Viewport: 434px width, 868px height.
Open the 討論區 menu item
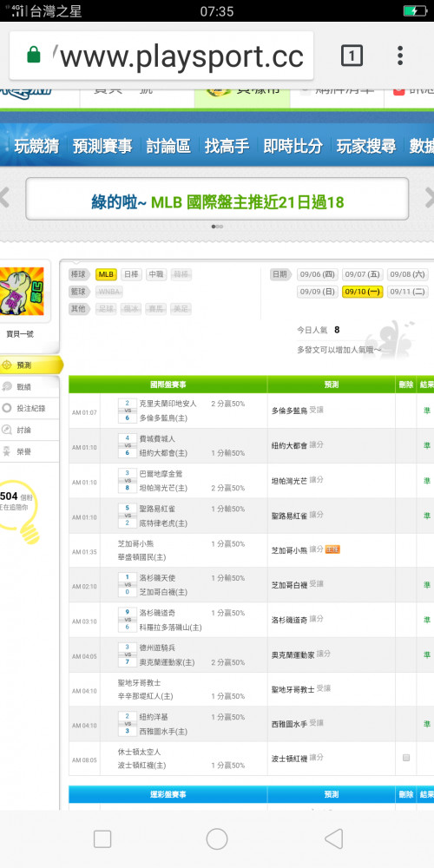168,146
